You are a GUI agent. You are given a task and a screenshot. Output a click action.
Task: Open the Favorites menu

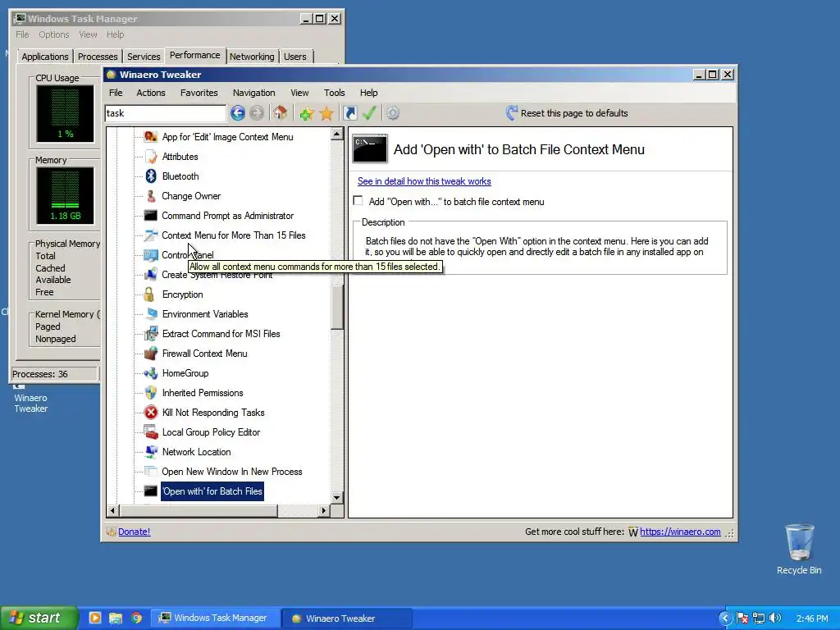click(x=199, y=93)
